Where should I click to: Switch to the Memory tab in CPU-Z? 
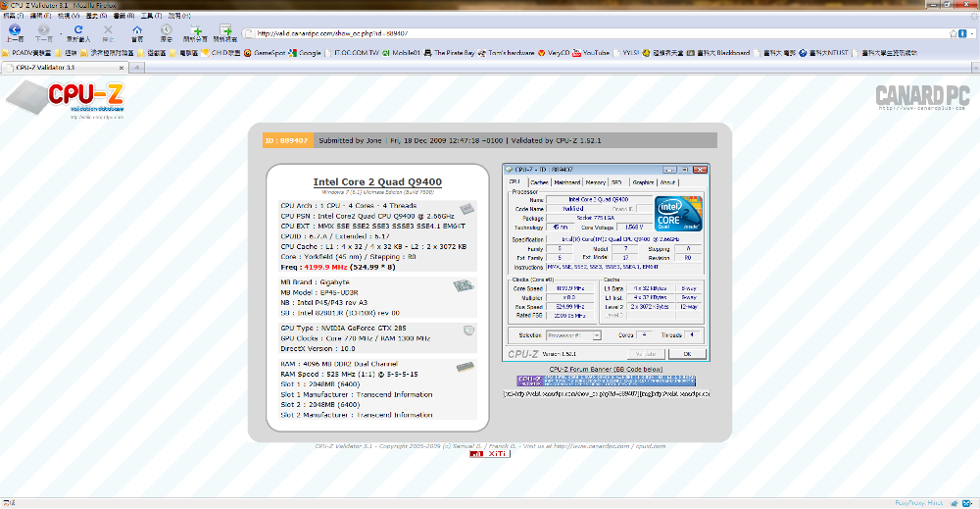point(595,182)
